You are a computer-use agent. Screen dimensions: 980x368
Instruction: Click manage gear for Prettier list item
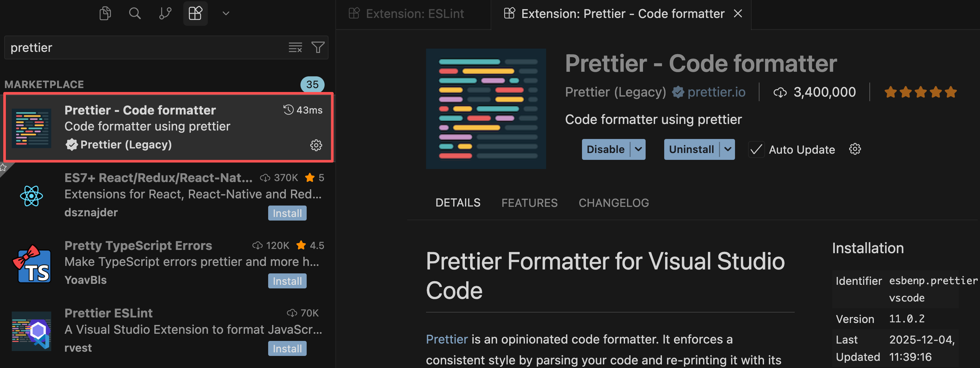(316, 145)
